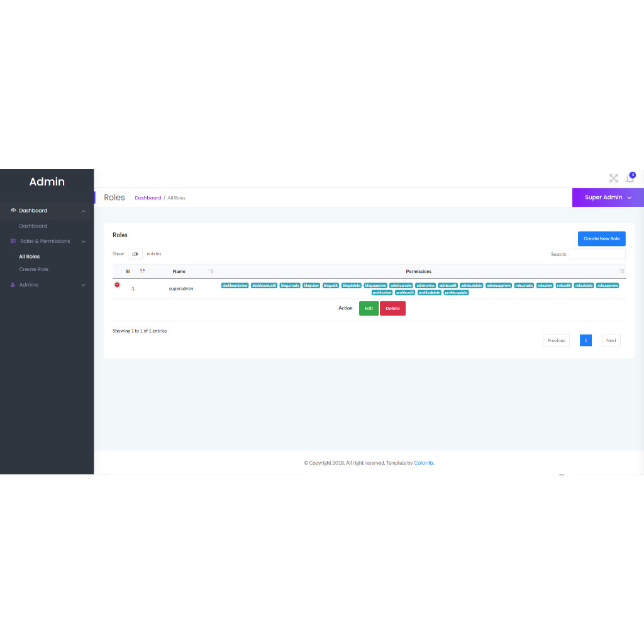This screenshot has height=644, width=644.
Task: Open the entries-per-page selector
Action: click(x=135, y=254)
